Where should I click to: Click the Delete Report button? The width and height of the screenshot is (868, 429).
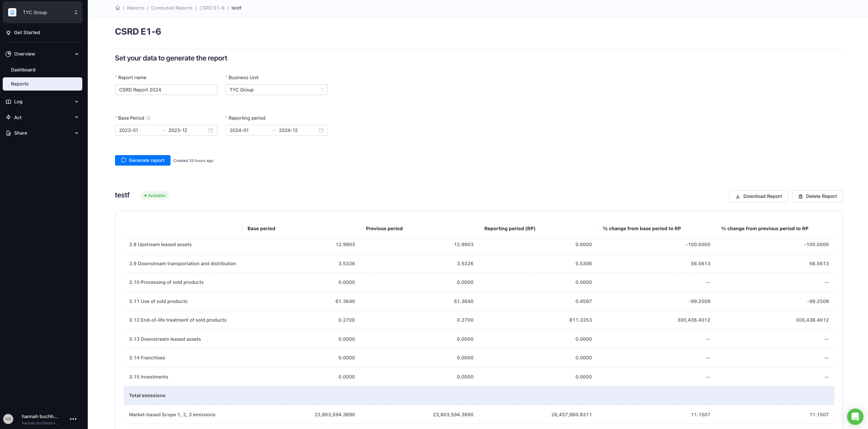pos(817,196)
